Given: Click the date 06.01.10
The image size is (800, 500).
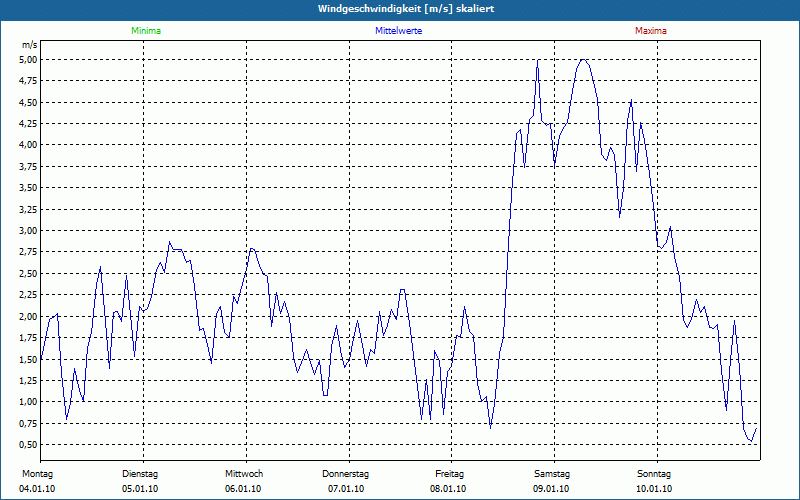Looking at the screenshot, I should pos(243,489).
